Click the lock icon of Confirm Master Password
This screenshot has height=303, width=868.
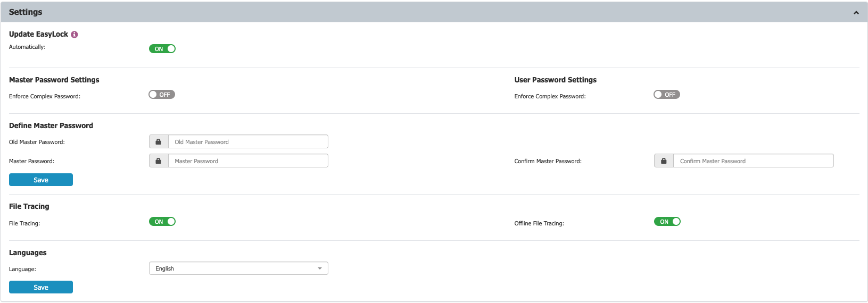(x=664, y=161)
